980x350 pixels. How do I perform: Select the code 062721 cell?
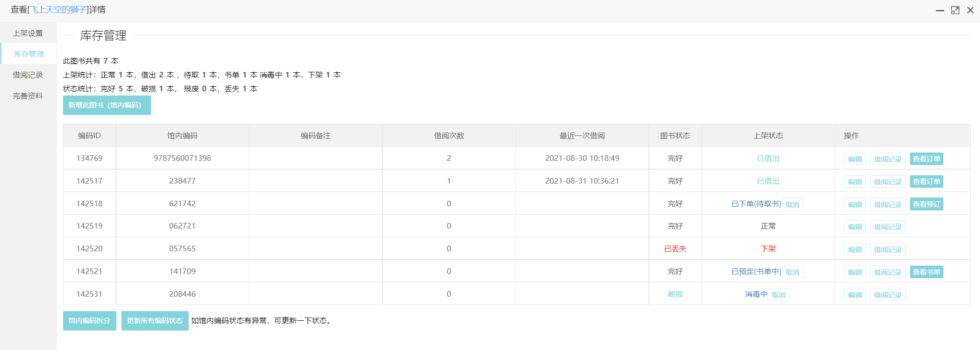pos(182,226)
